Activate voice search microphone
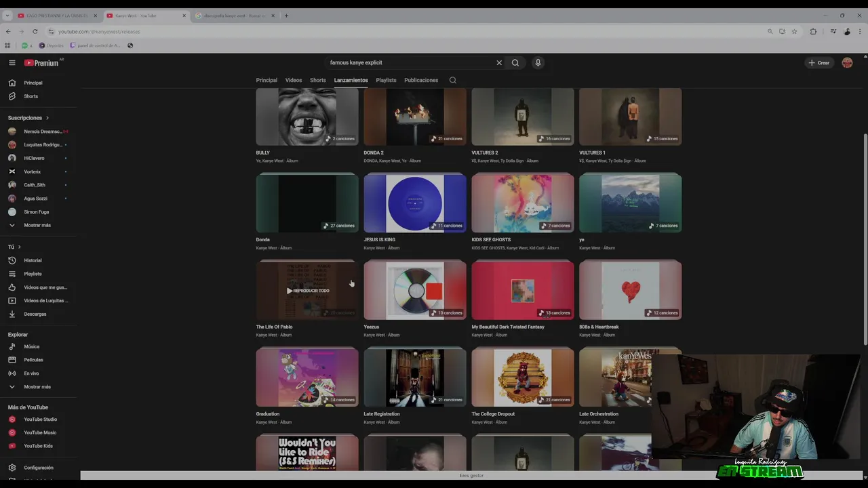Viewport: 868px width, 488px height. (538, 62)
